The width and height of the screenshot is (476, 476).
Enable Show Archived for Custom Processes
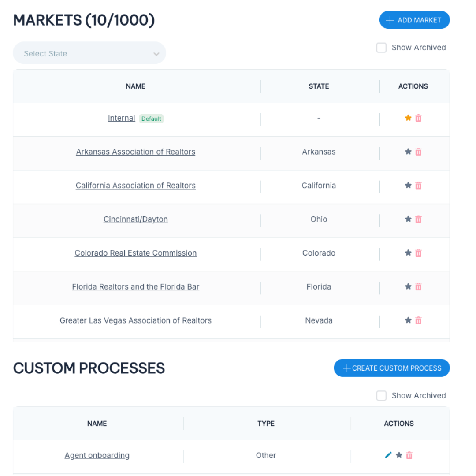point(381,396)
